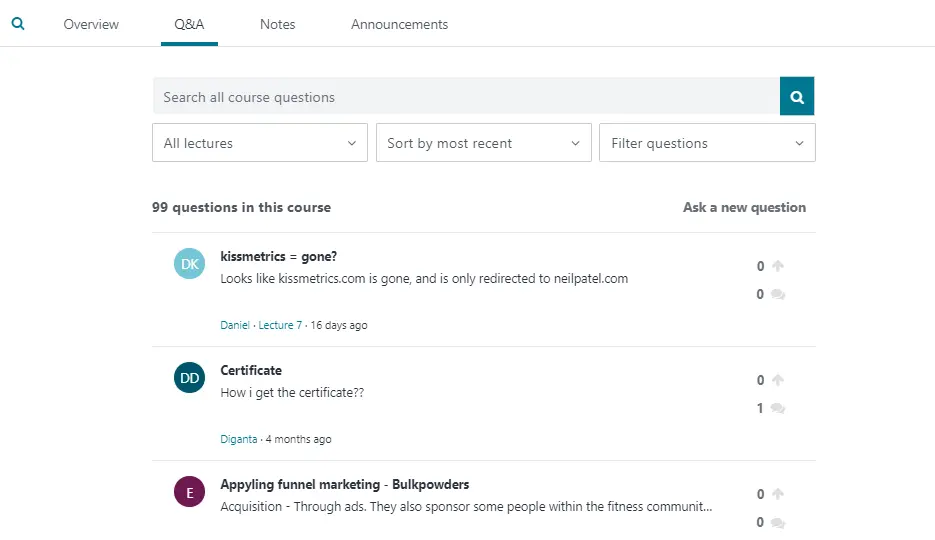Focus the Search all course questions field
Screen dimensions: 935x540
(x=465, y=97)
